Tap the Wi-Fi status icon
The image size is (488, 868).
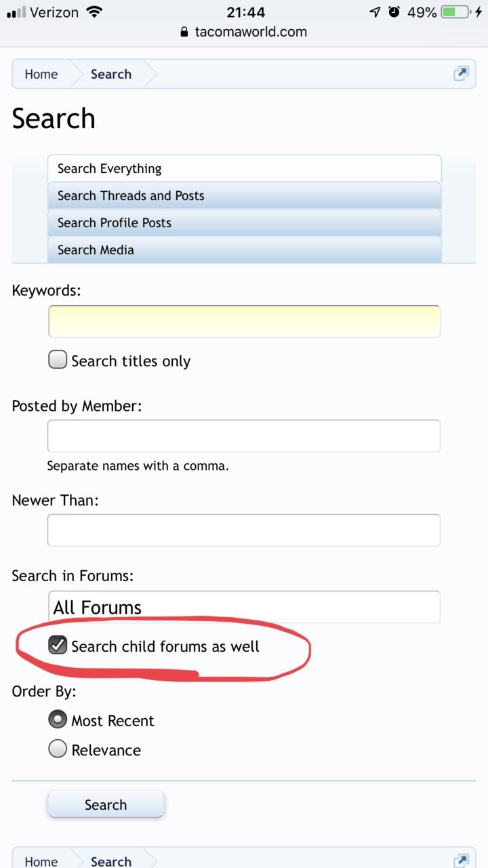[94, 12]
